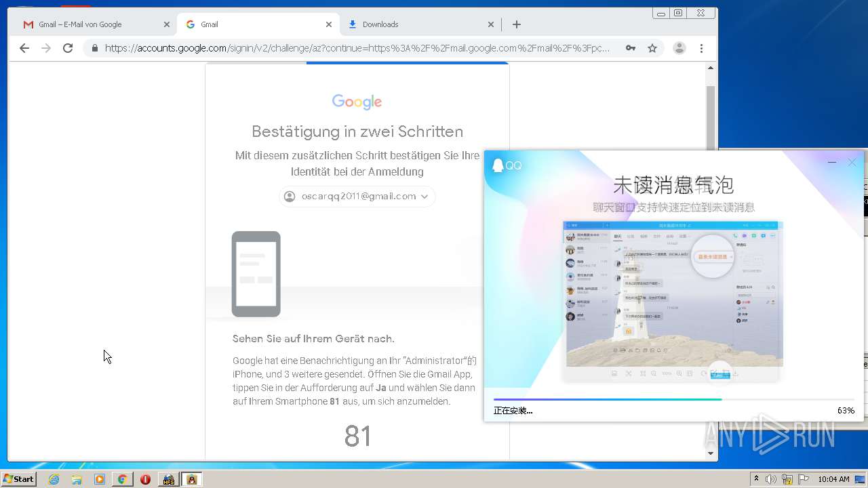Viewport: 868px width, 488px height.
Task: Open Windows Explorer folder from taskbar
Action: (77, 479)
